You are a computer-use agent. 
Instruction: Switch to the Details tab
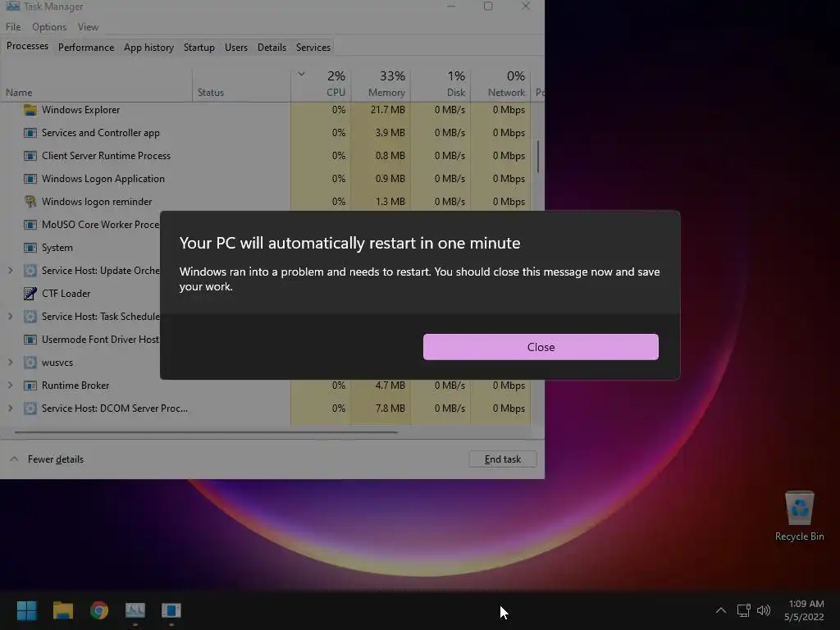click(x=272, y=47)
